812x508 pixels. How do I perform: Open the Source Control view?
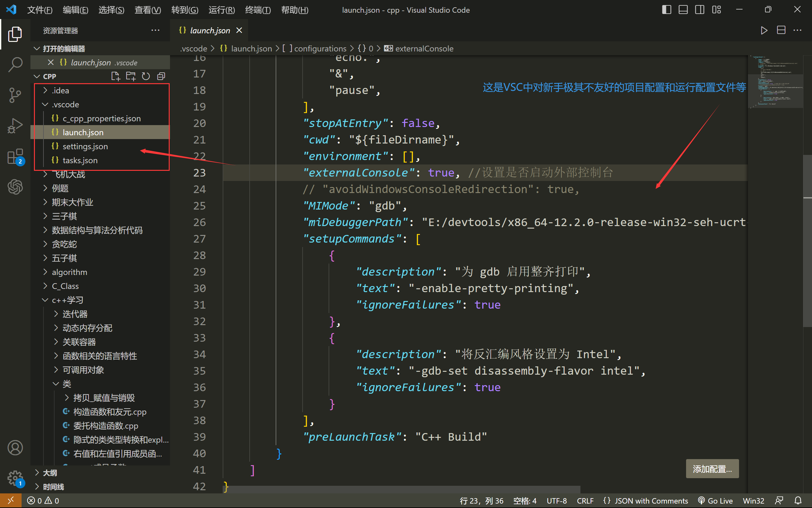[x=15, y=95]
